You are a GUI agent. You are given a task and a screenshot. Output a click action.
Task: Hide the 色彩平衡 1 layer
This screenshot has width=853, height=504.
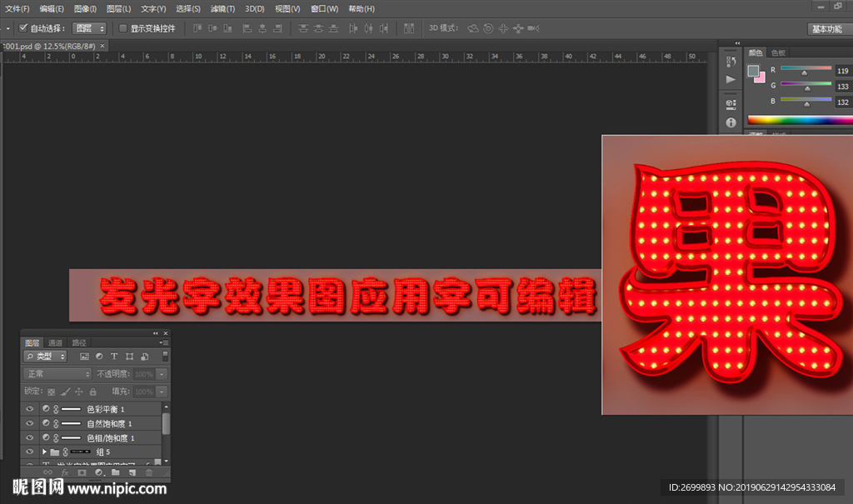(x=30, y=409)
